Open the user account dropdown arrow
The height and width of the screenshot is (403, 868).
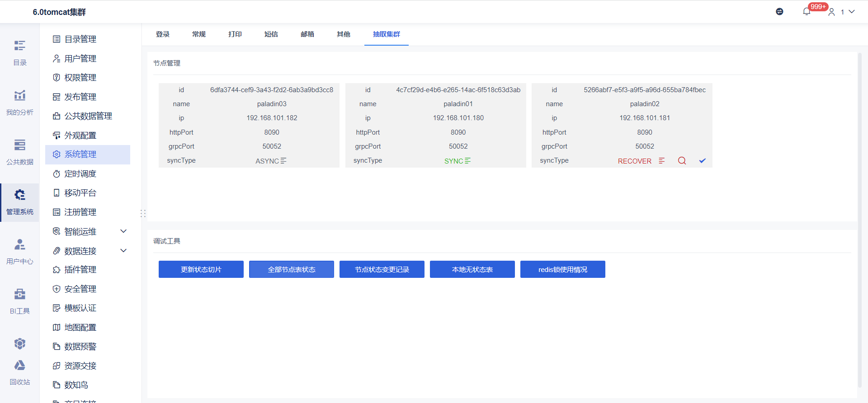(852, 12)
